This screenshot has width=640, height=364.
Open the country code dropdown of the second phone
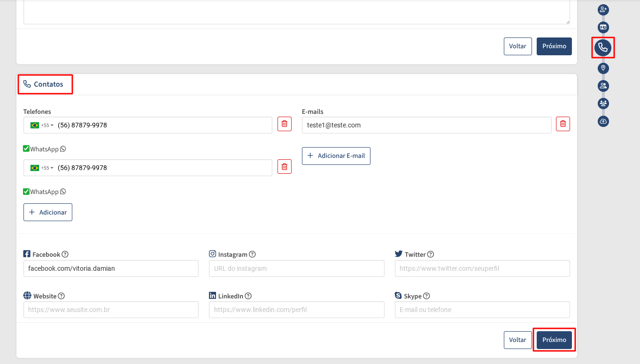point(42,168)
